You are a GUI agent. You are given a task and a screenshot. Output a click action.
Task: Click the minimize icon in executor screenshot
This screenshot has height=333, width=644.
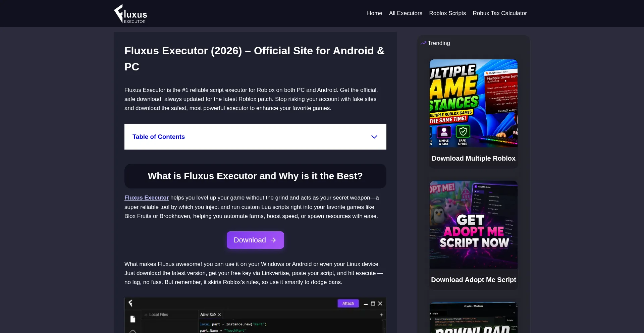tap(366, 304)
